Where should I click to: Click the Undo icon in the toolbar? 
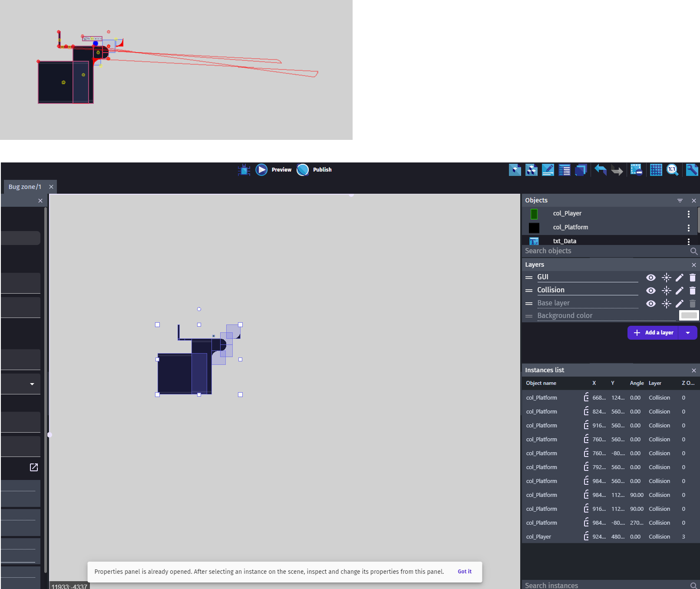[x=601, y=170]
